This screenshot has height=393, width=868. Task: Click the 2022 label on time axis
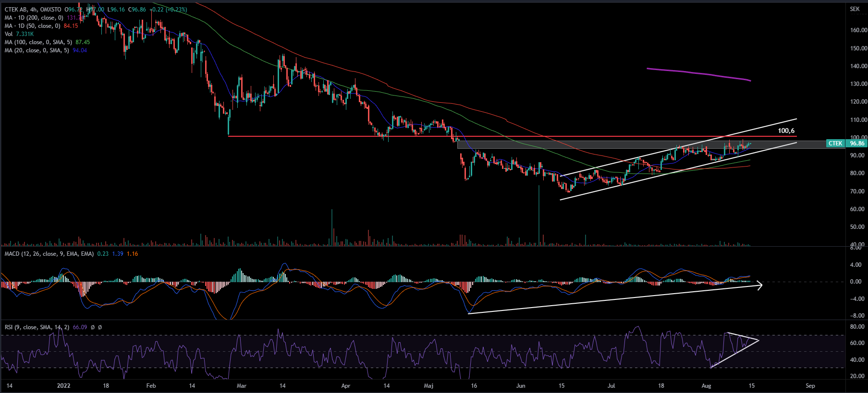63,386
